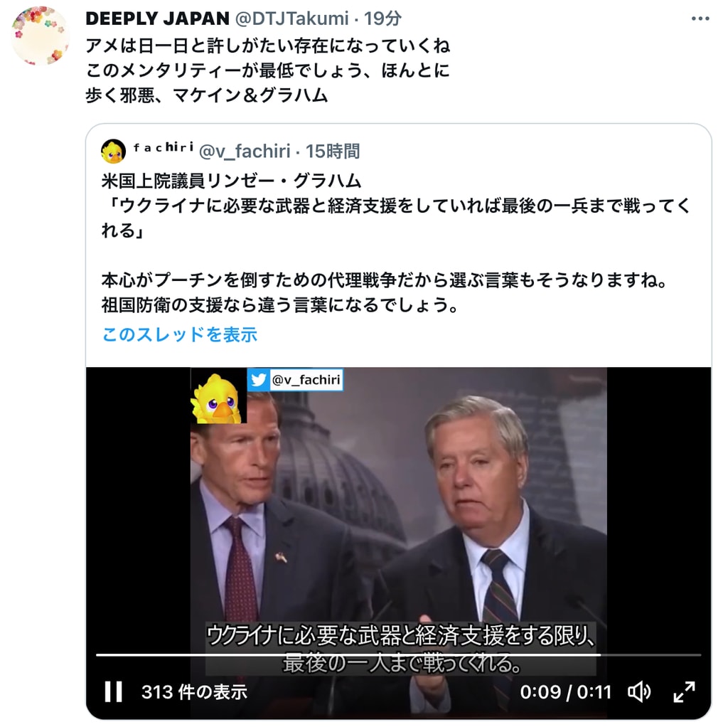
Task: Expand the video to fullscreen
Action: 684,692
